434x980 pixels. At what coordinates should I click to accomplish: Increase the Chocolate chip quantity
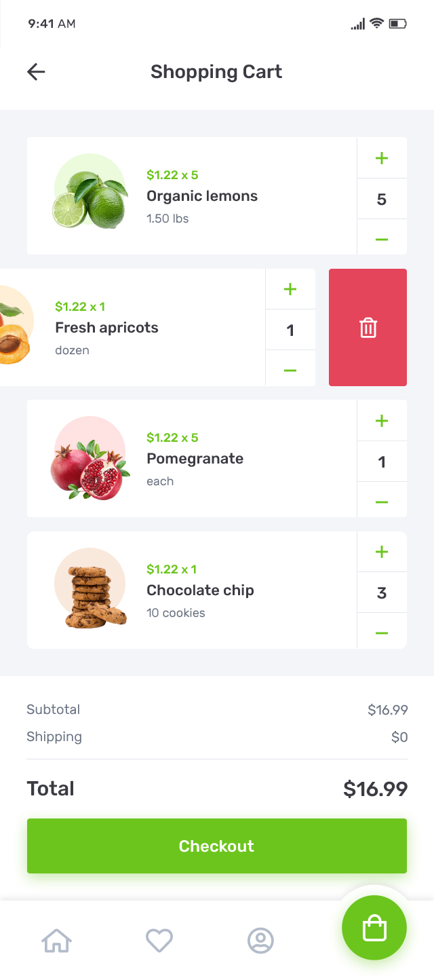[382, 551]
